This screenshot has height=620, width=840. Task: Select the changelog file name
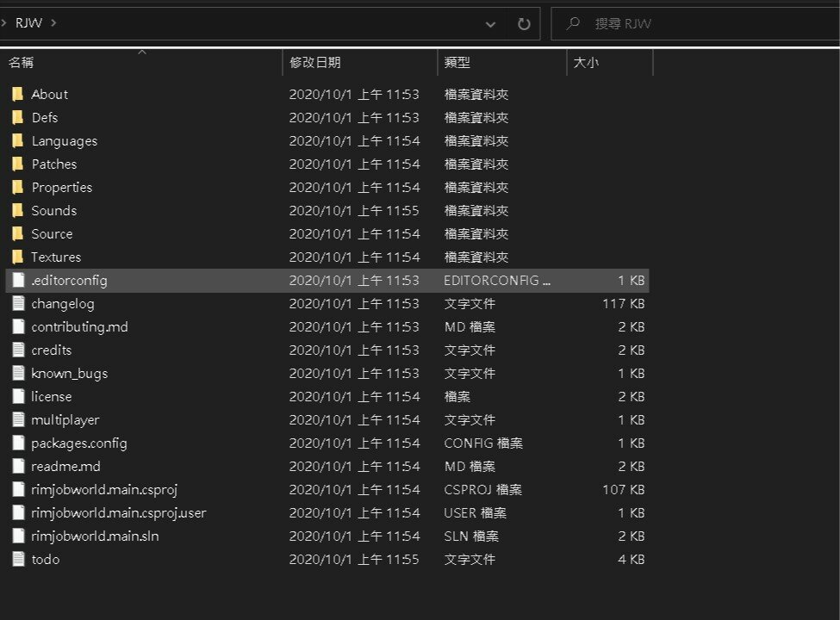coord(63,304)
